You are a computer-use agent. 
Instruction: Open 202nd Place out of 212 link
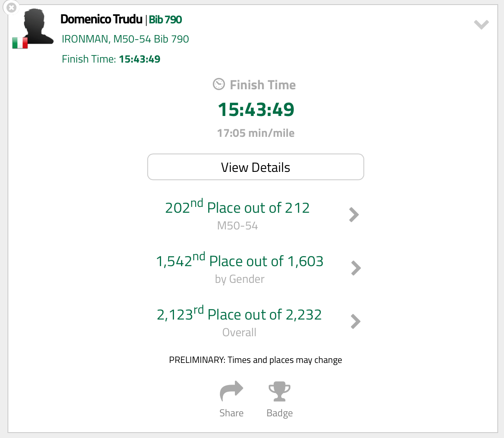tap(237, 208)
